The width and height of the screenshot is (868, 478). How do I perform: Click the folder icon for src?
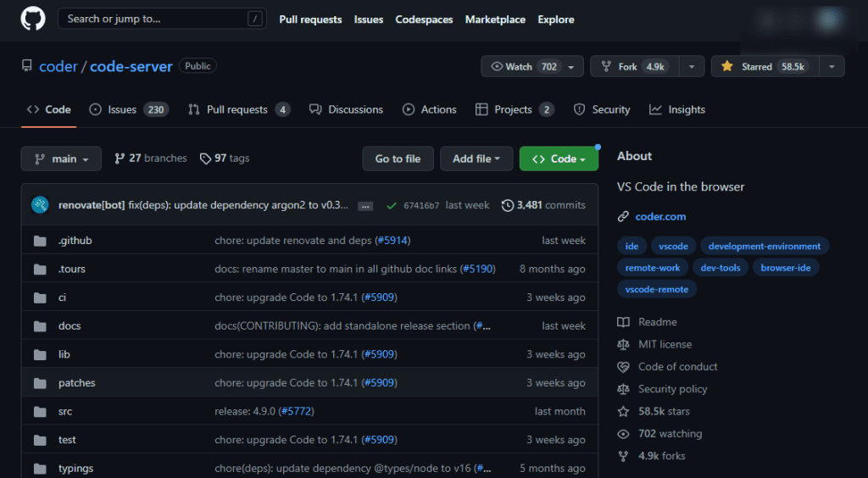pos(40,412)
